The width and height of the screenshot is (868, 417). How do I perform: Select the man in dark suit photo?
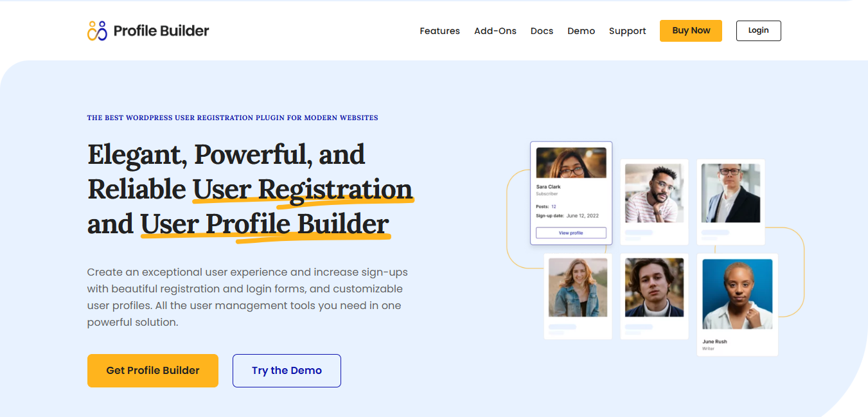[731, 193]
